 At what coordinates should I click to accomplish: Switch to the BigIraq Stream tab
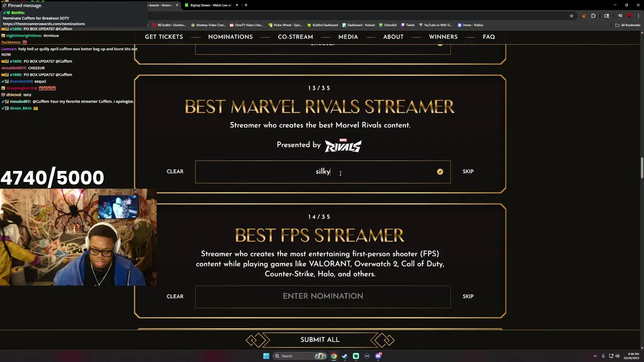tap(211, 5)
